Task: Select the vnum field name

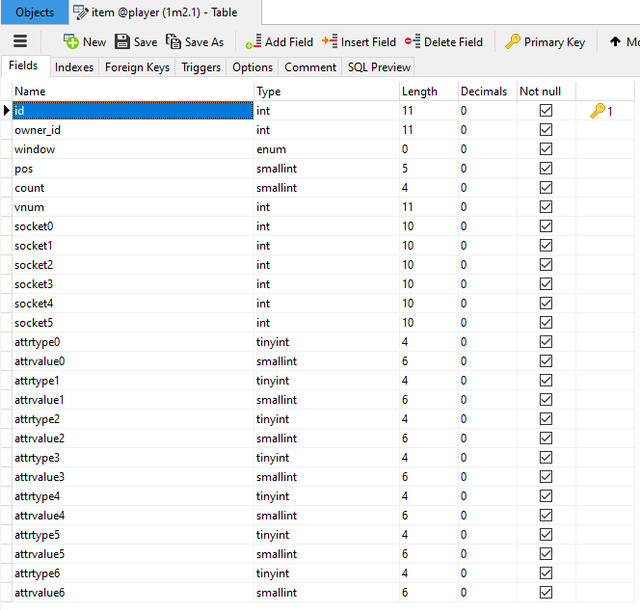Action: point(29,207)
